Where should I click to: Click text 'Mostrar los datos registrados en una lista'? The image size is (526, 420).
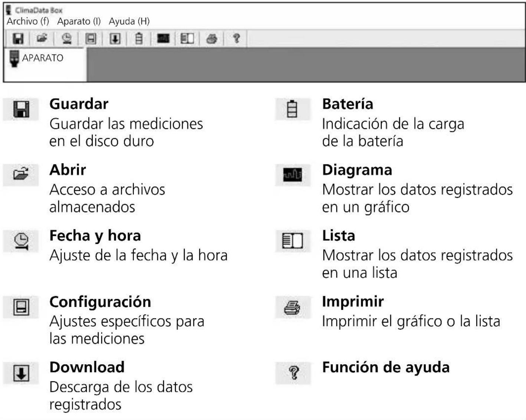tap(417, 264)
